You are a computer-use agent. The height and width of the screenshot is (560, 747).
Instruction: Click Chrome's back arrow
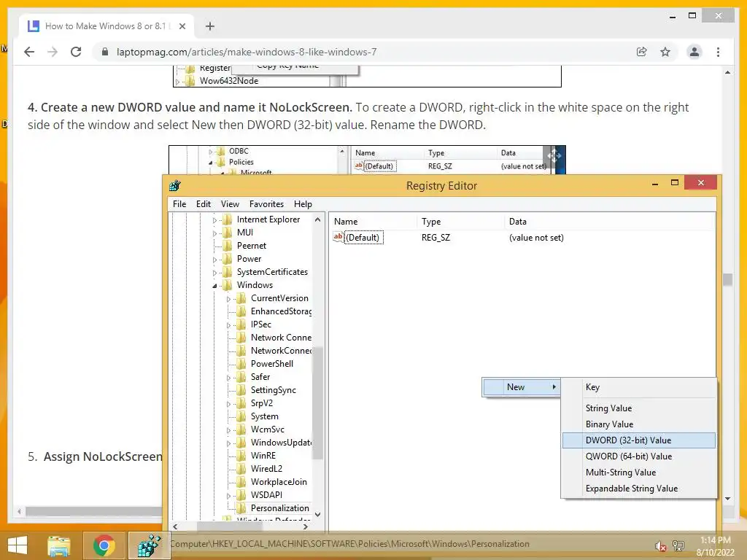[x=29, y=52]
